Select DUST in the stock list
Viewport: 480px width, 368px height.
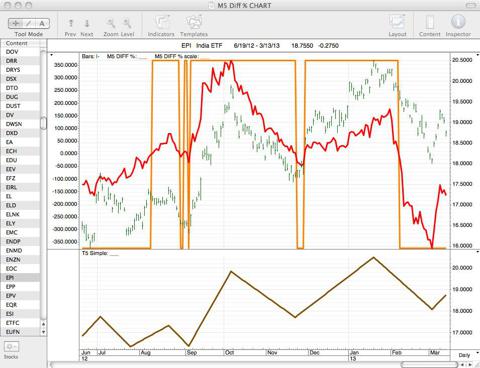[13, 106]
